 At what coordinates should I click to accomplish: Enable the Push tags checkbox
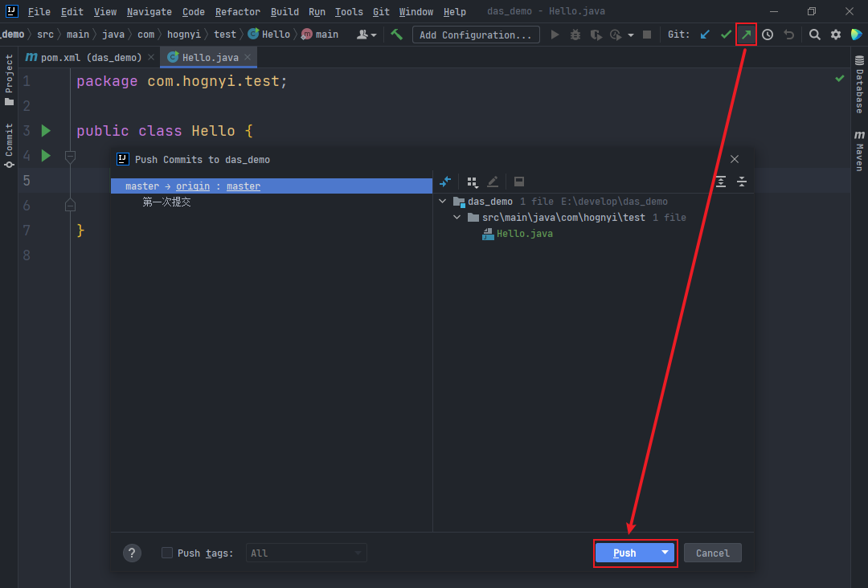167,553
